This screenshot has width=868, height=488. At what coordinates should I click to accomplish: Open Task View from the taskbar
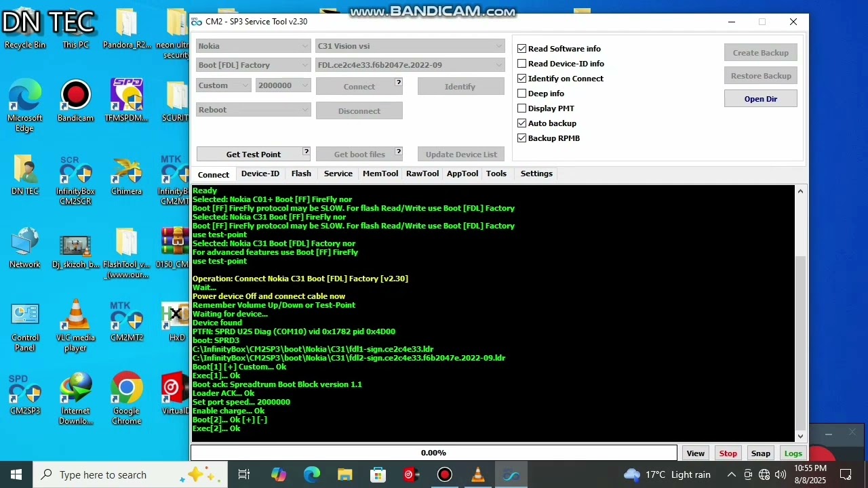point(244,474)
